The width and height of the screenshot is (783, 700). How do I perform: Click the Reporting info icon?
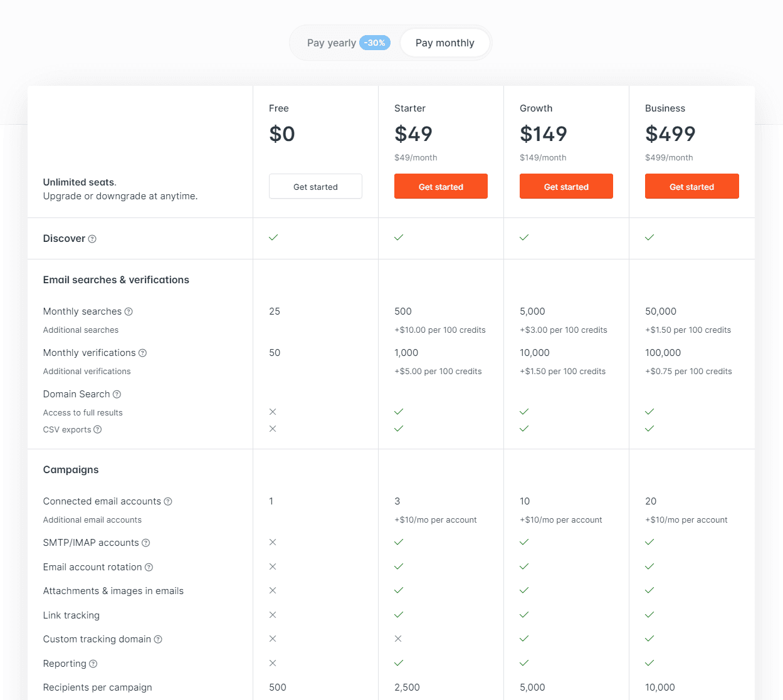(93, 664)
